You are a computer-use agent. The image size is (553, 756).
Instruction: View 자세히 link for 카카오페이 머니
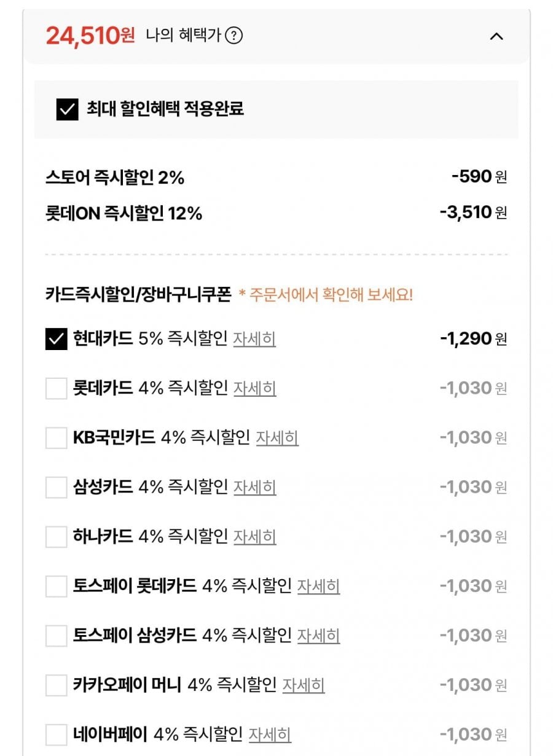[304, 685]
